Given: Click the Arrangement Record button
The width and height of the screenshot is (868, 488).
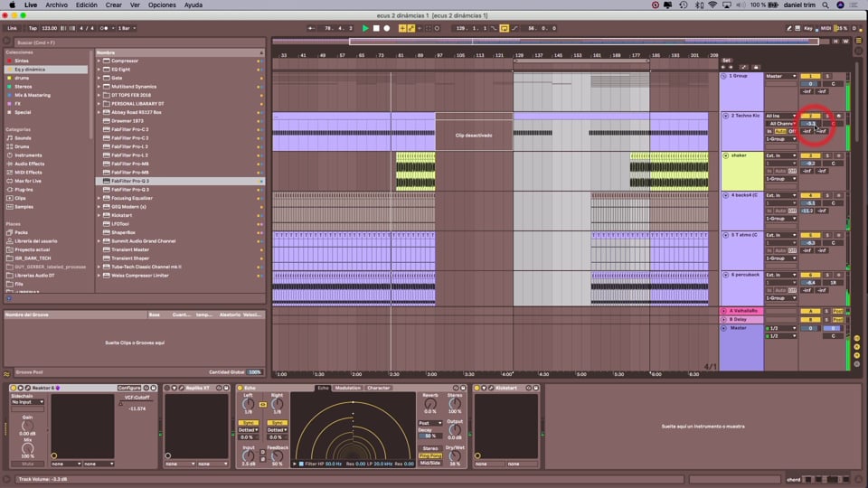Looking at the screenshot, I should [387, 28].
